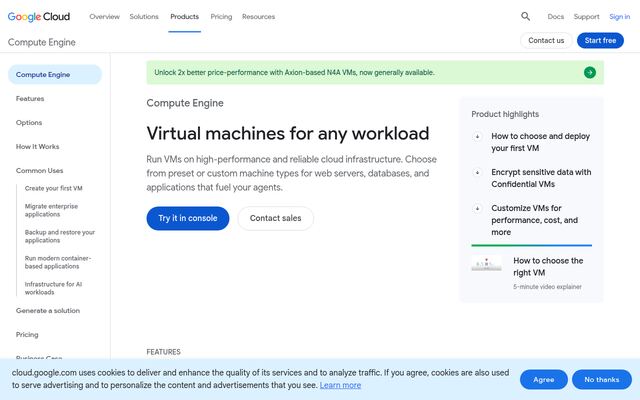Select the Products tab
This screenshot has width=640, height=400.
pos(184,17)
